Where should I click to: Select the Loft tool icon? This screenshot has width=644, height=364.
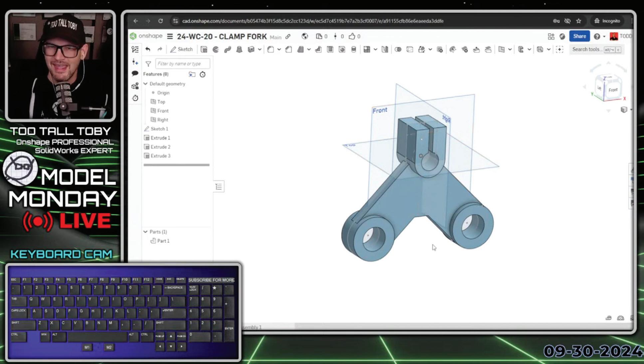coord(239,49)
